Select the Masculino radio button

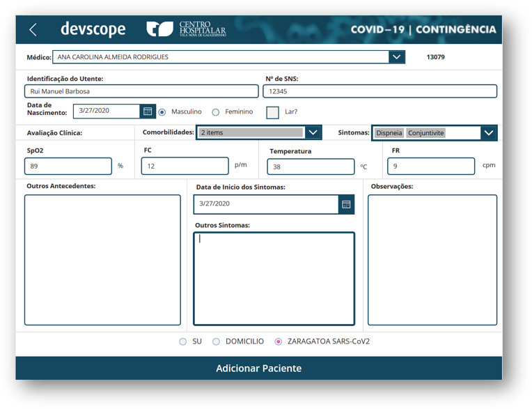tap(162, 112)
